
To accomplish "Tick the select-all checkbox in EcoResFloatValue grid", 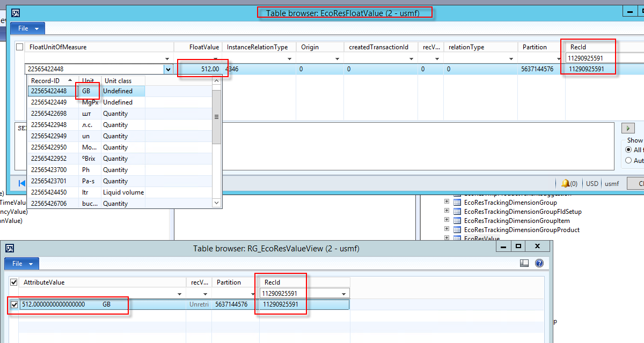I will pyautogui.click(x=20, y=47).
